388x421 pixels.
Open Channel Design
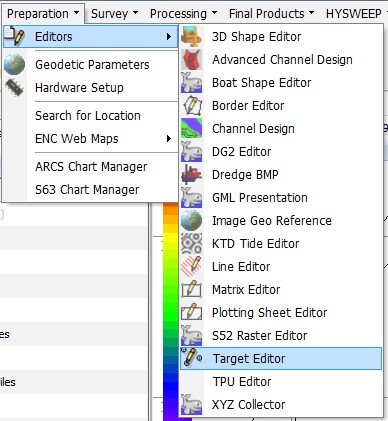253,128
